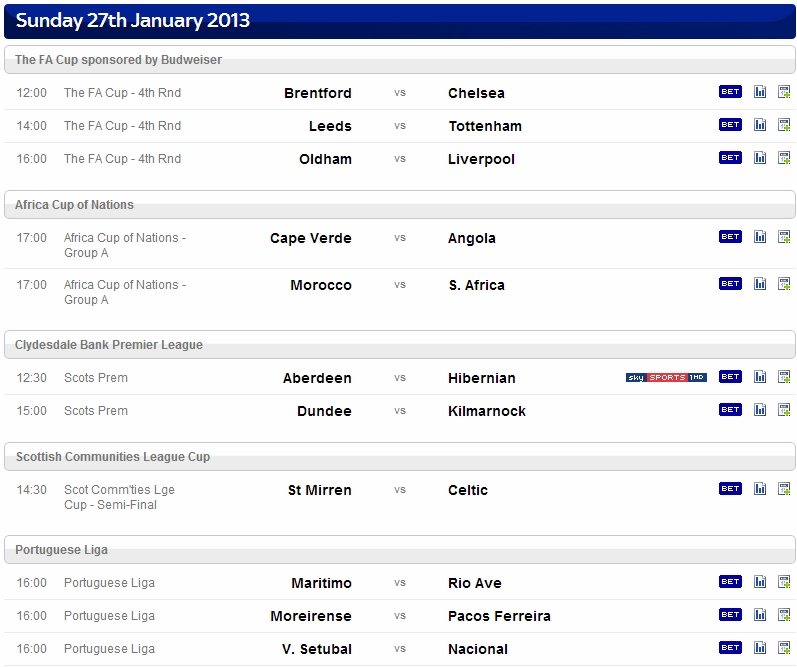
Task: Click BET icon for St Mirren vs Celtic
Action: click(730, 489)
